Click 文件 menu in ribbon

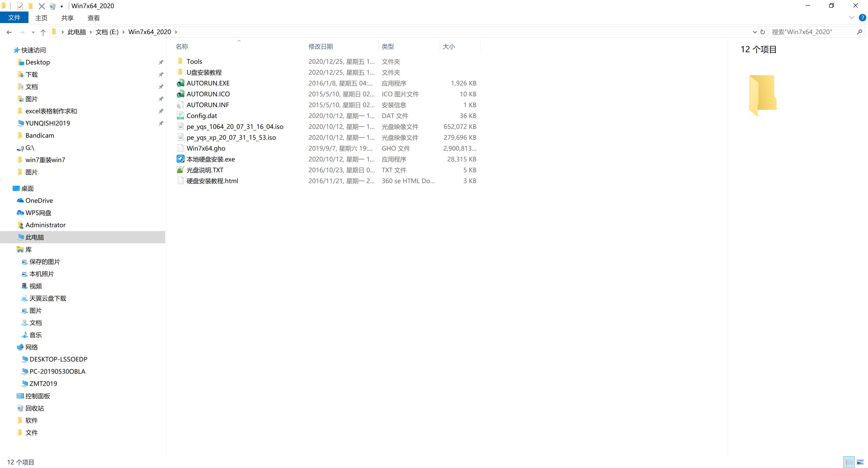click(14, 17)
